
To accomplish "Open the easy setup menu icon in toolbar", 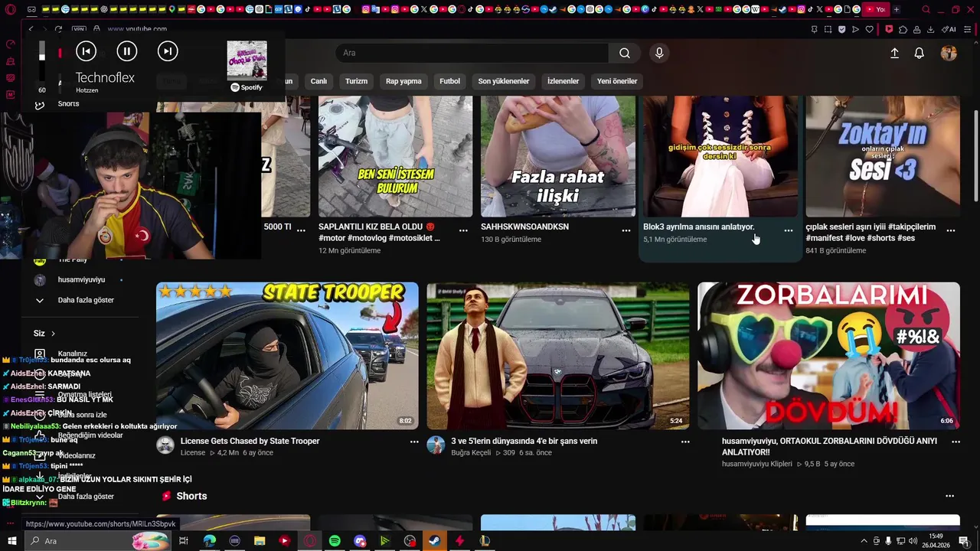I will 969,29.
